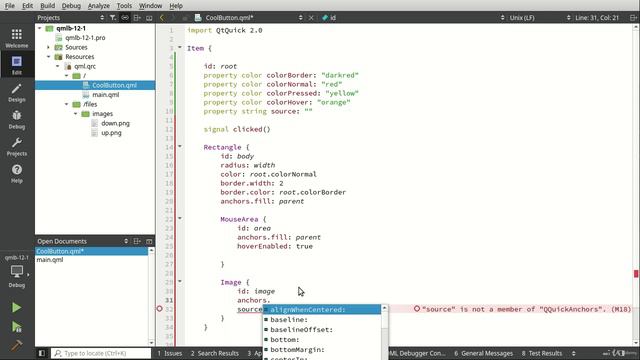Go back in editor navigation history

[x=162, y=18]
